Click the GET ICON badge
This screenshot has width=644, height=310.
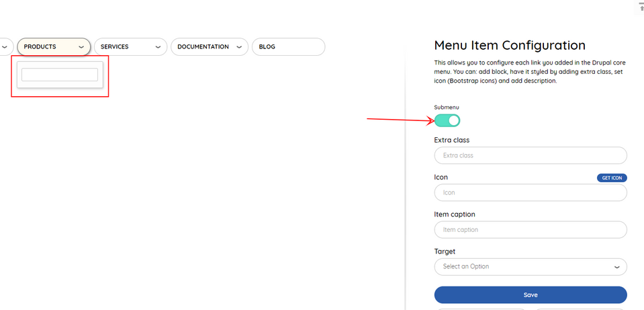pyautogui.click(x=612, y=178)
